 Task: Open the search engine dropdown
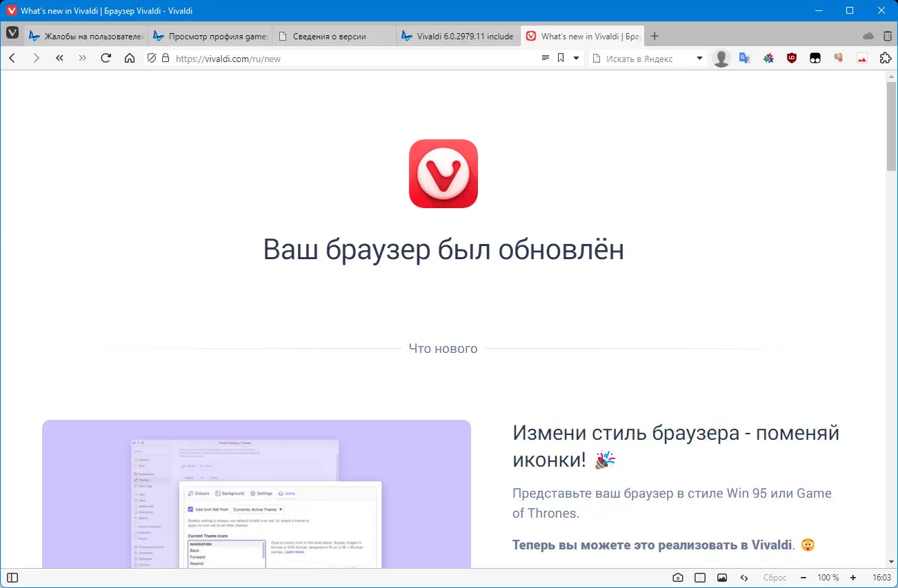pyautogui.click(x=699, y=59)
